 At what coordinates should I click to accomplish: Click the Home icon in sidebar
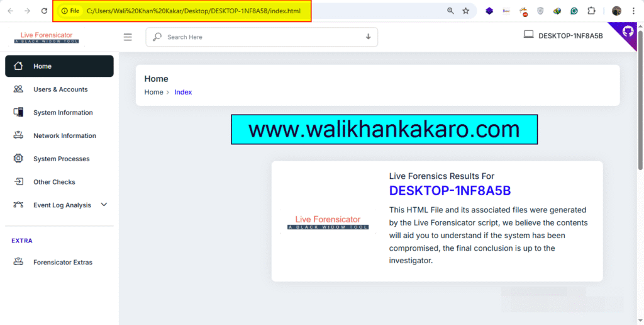[x=18, y=66]
